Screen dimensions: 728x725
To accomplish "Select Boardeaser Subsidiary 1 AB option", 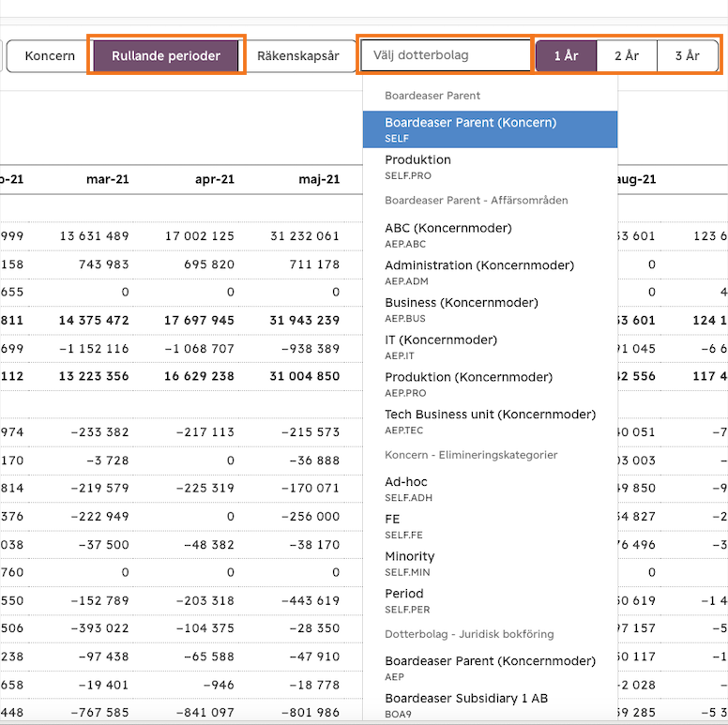I will tap(490, 705).
